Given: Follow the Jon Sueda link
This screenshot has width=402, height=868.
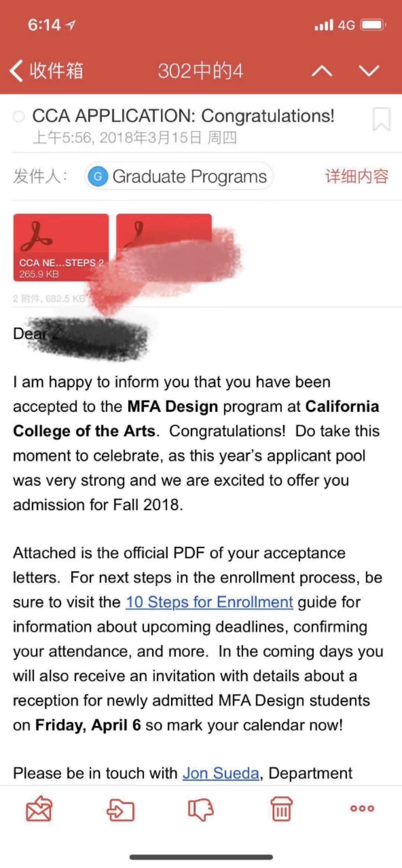Looking at the screenshot, I should pos(221,773).
